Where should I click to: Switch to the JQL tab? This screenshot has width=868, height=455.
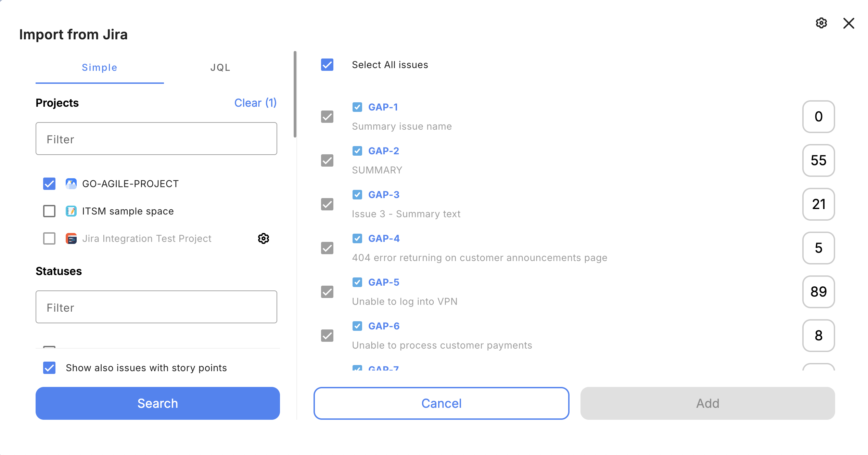pyautogui.click(x=220, y=67)
